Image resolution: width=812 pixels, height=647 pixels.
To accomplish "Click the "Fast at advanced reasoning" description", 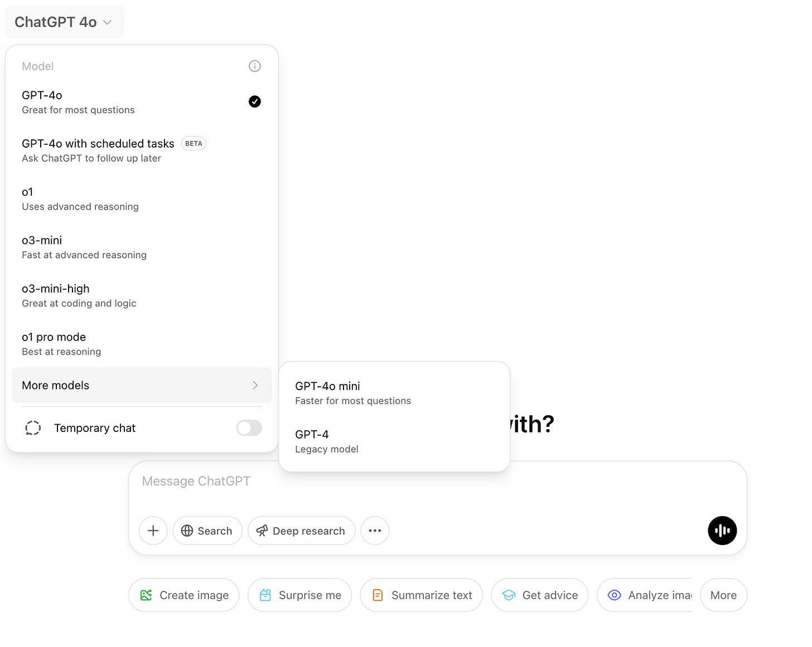I will 84,255.
